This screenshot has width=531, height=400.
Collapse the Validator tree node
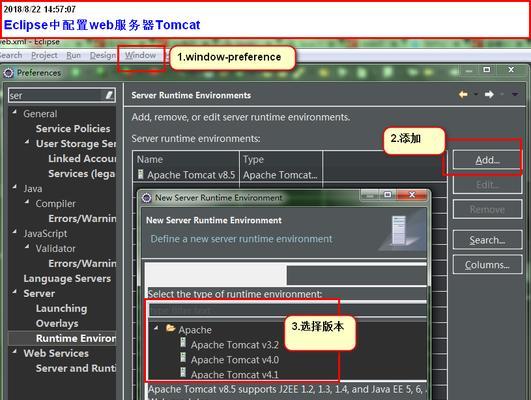pyautogui.click(x=27, y=246)
